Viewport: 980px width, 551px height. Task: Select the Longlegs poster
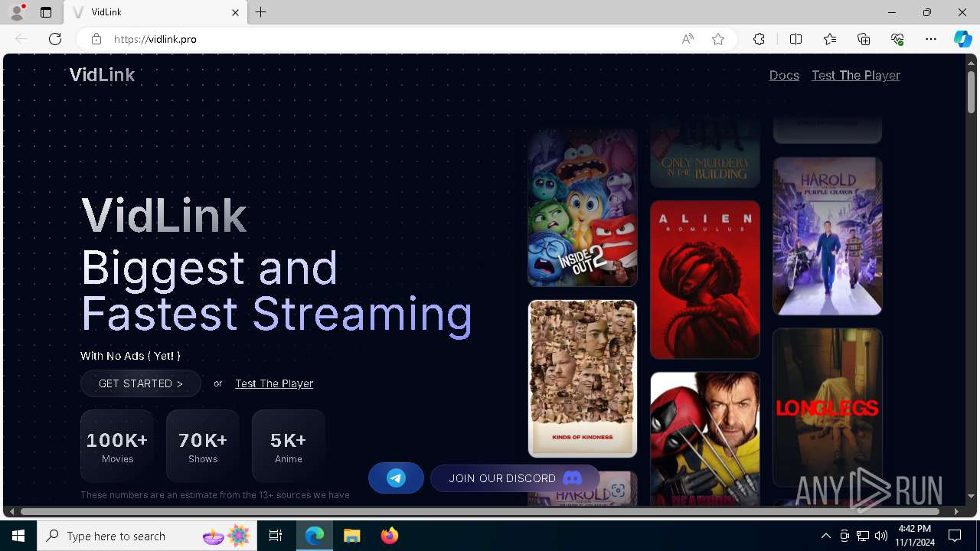[x=828, y=408]
